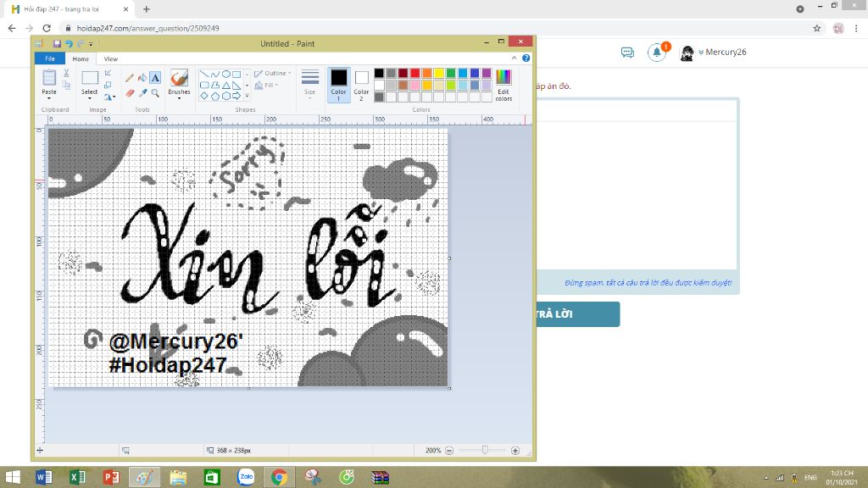Image resolution: width=868 pixels, height=488 pixels.
Task: Switch to the Home ribbon tab
Action: [81, 58]
